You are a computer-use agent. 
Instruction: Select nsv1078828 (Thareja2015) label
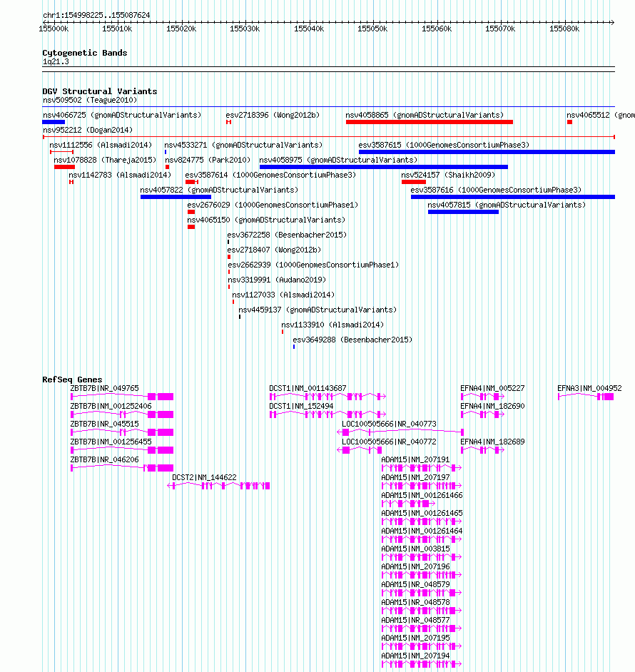[x=105, y=161]
